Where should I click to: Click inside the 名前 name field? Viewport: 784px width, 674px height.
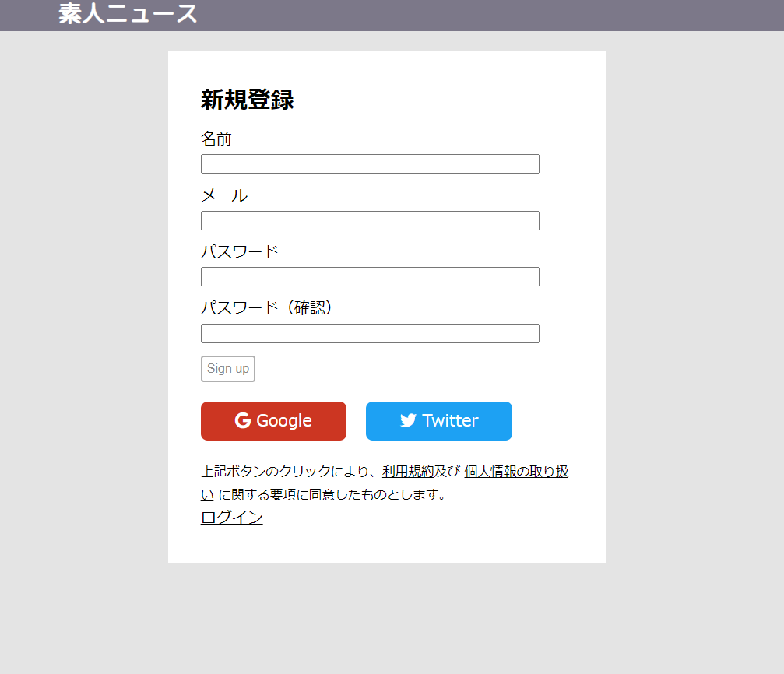[x=369, y=163]
